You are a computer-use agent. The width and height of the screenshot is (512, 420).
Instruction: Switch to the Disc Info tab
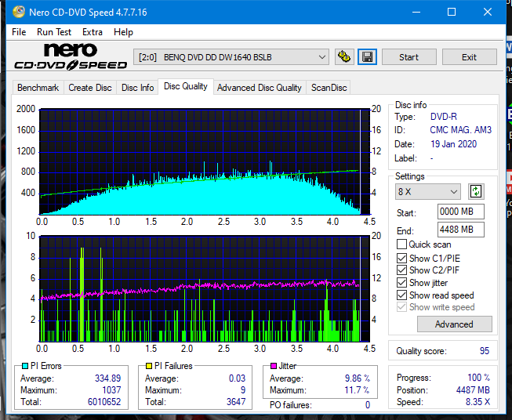[137, 88]
